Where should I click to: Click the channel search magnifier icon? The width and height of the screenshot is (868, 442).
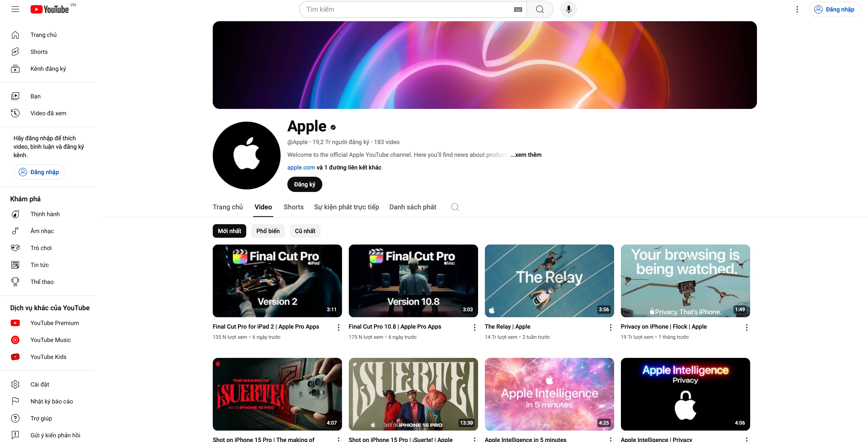pos(455,207)
